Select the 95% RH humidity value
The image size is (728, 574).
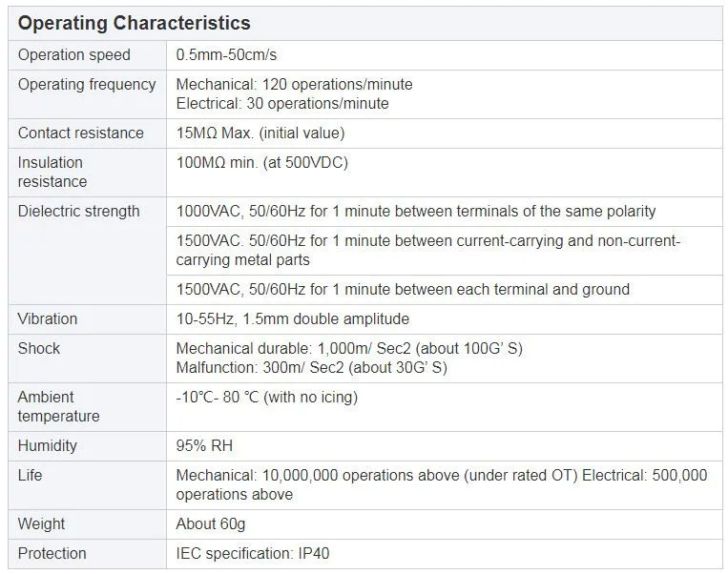pos(204,446)
